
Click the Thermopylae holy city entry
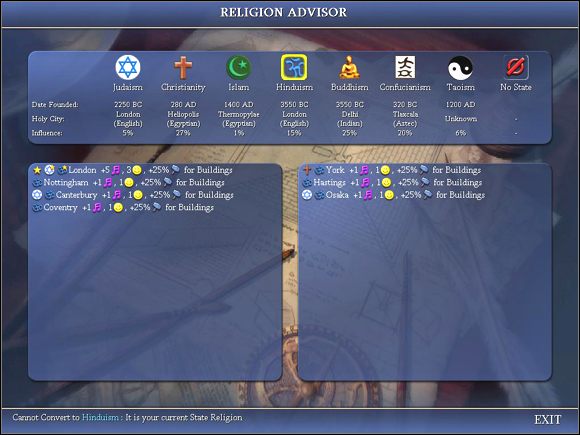coord(239,119)
